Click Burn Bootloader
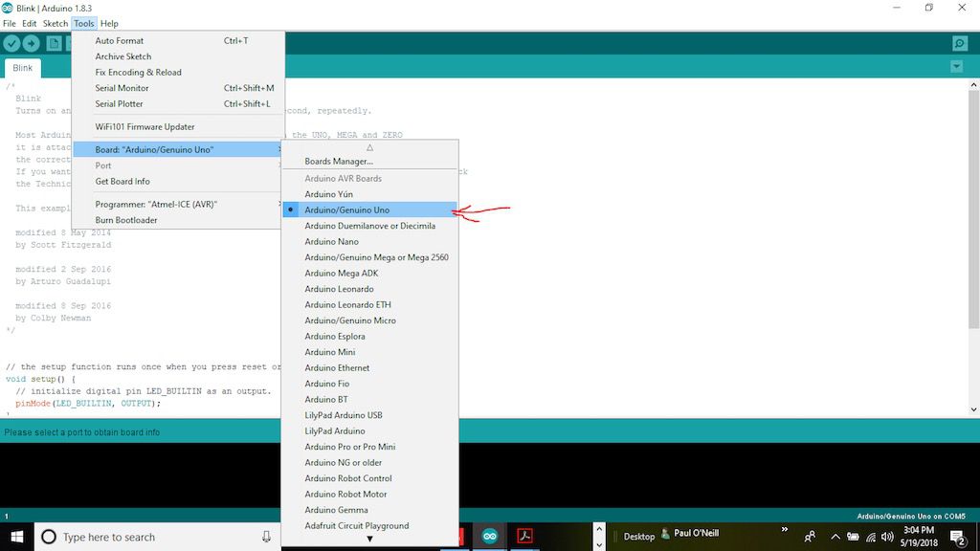 pyautogui.click(x=178, y=220)
